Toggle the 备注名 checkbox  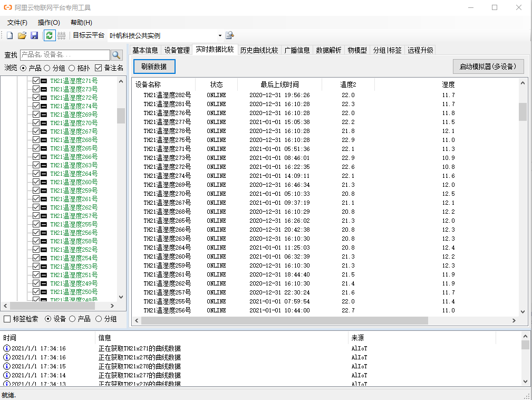point(99,68)
